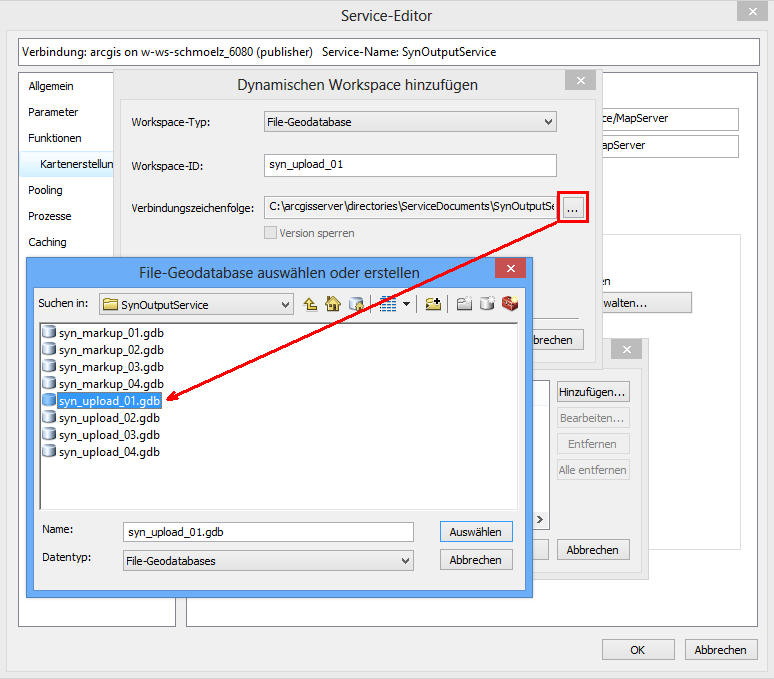The image size is (774, 679).
Task: Open Prozesse tab in Service-Editor
Action: (x=50, y=216)
